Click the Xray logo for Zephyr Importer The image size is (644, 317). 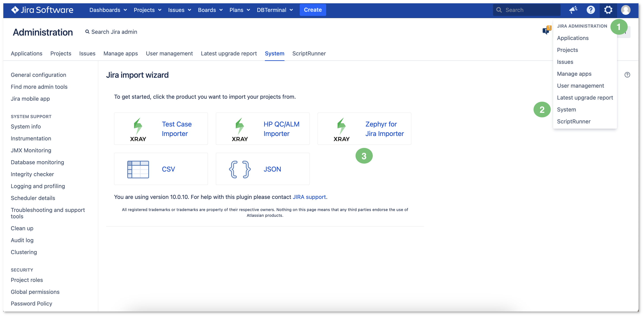(x=341, y=130)
